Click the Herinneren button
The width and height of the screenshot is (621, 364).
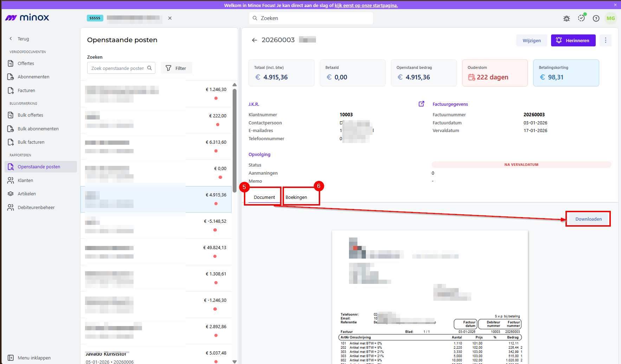coord(573,40)
